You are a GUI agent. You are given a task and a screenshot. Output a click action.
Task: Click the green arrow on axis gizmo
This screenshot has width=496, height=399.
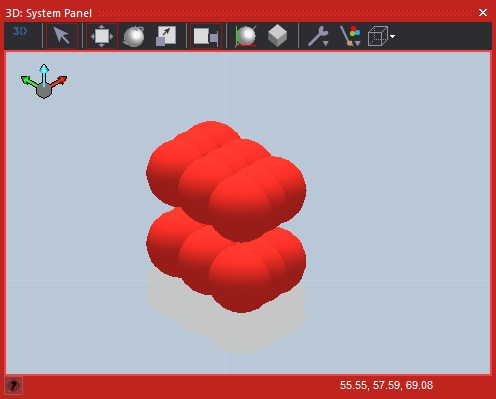pyautogui.click(x=28, y=81)
